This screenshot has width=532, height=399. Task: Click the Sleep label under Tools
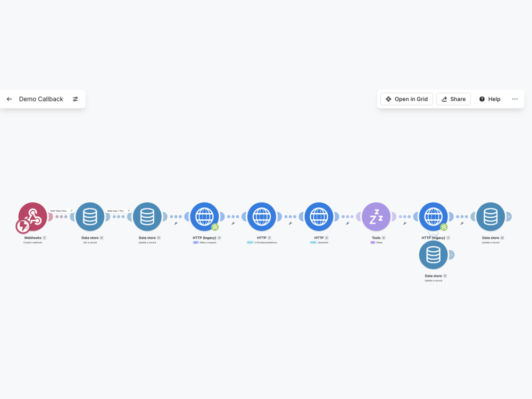pos(379,243)
